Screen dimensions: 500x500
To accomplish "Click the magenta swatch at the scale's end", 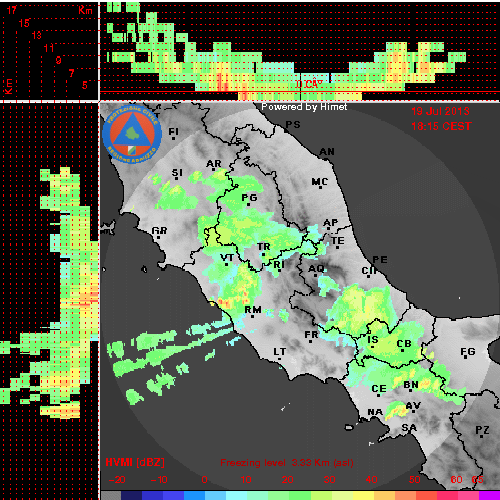I will pyautogui.click(x=489, y=495).
